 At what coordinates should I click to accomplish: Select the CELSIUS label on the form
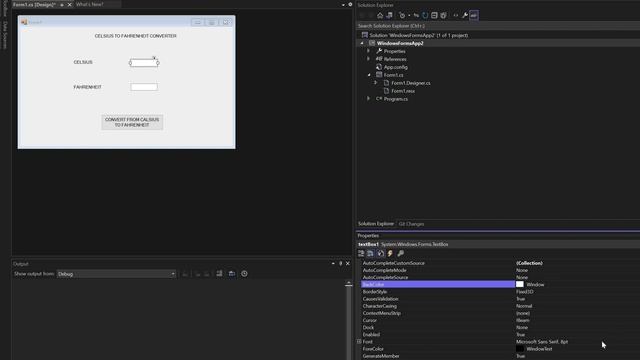tap(83, 62)
